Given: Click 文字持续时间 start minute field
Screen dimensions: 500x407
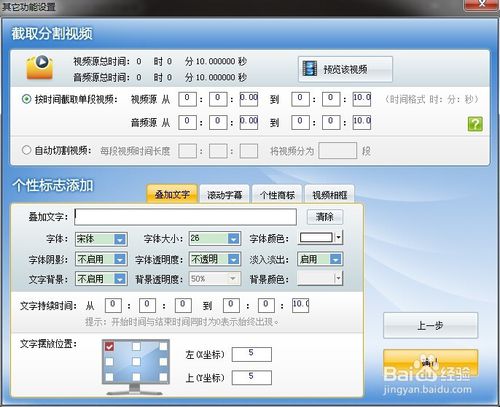Looking at the screenshot, I should (x=147, y=305).
